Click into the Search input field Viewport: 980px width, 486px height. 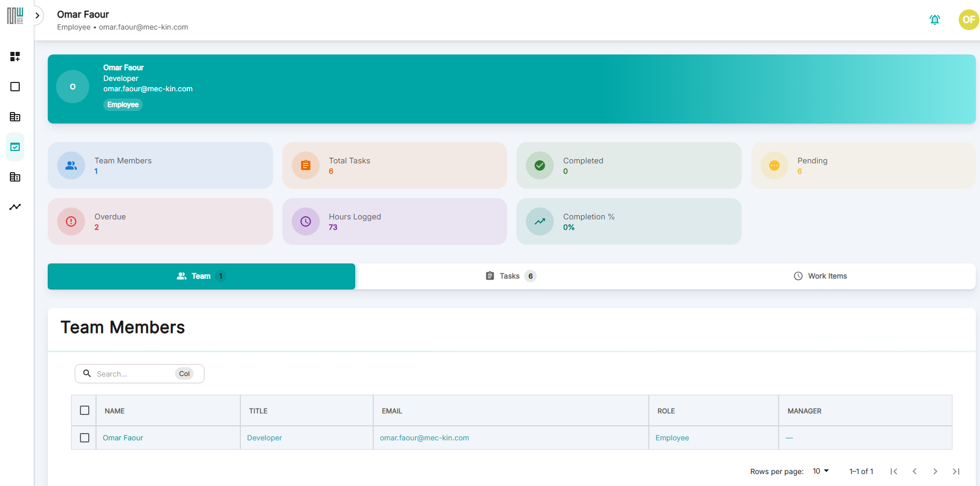pyautogui.click(x=132, y=374)
